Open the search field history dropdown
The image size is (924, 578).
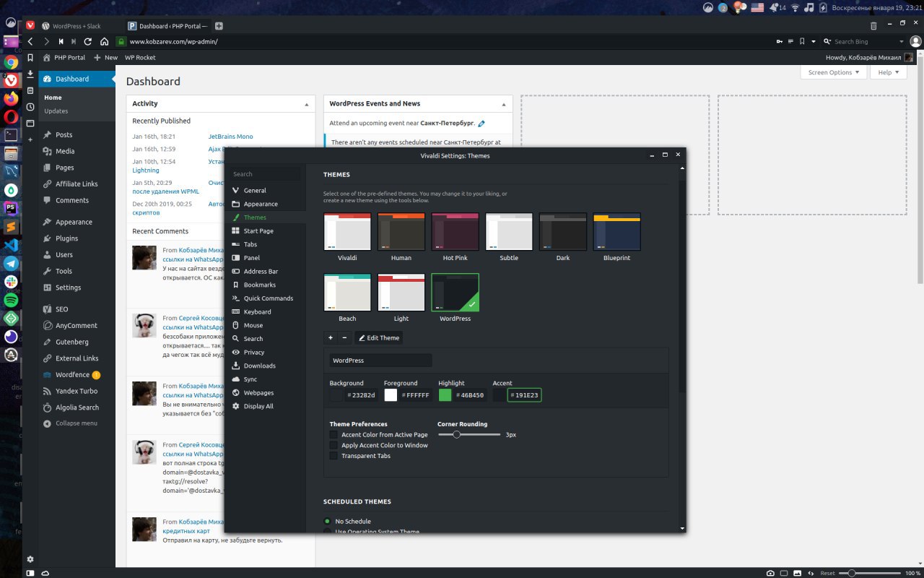point(901,42)
